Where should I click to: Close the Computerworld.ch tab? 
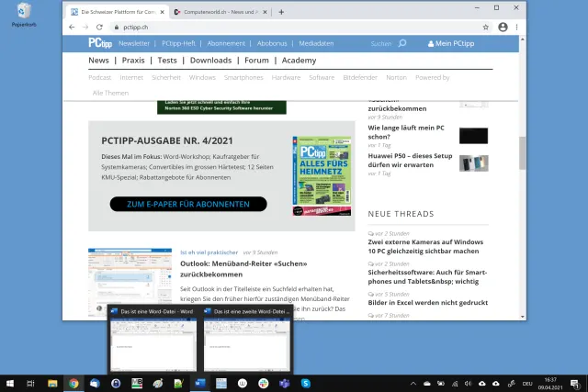pyautogui.click(x=265, y=12)
